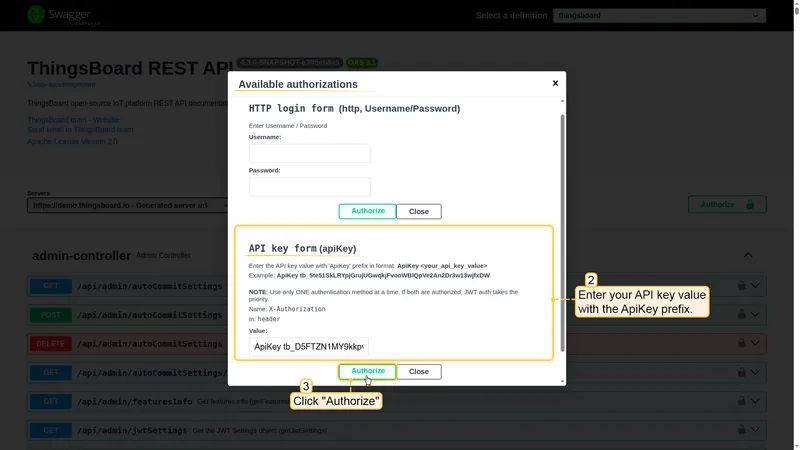This screenshot has width=800, height=450.
Task: Open 'Send email to ThingsBoard team' link
Action: [x=80, y=130]
